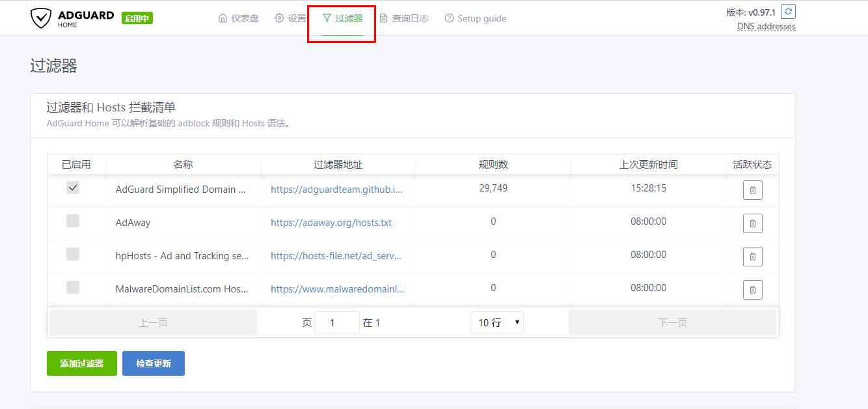
Task: Tick the MalwareDomainList.com filter checkbox
Action: coord(73,287)
